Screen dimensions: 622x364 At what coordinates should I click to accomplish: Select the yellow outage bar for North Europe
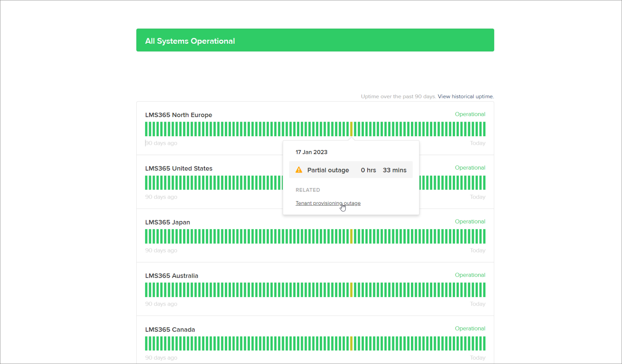351,129
